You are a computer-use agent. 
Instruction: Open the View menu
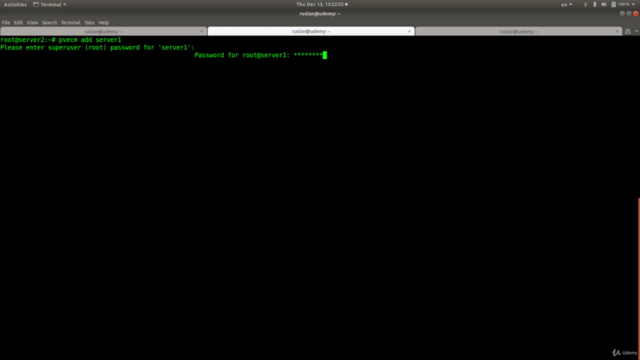[32, 22]
